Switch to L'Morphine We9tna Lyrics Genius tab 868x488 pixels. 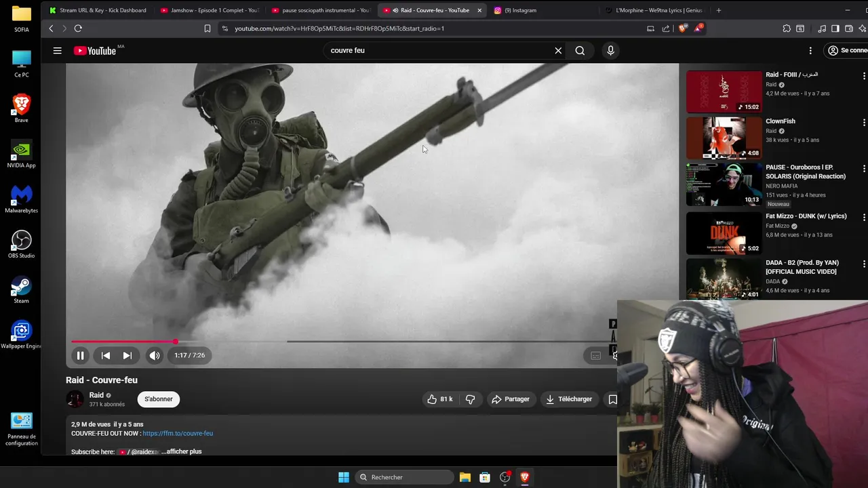tap(654, 10)
